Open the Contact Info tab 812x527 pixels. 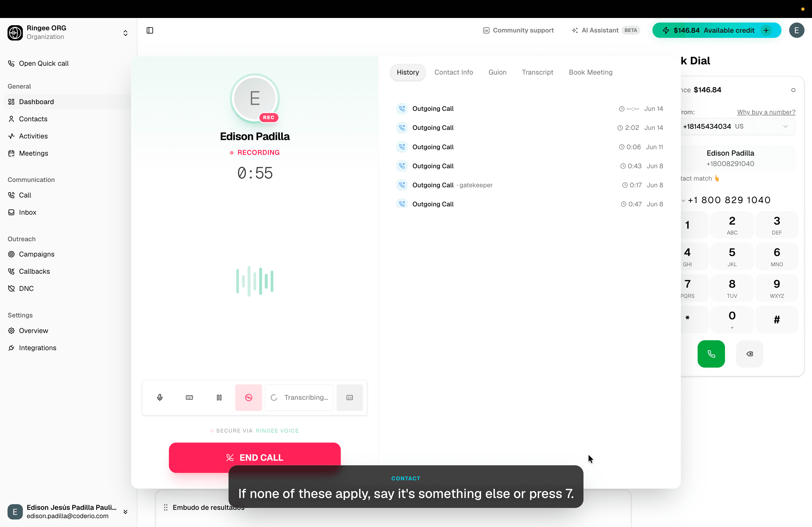pyautogui.click(x=454, y=72)
